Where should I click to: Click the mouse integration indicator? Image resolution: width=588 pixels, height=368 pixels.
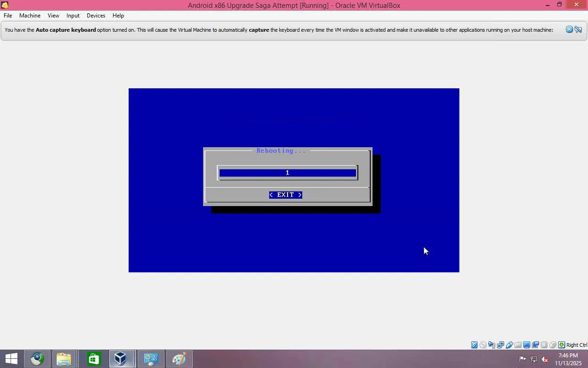pos(553,345)
